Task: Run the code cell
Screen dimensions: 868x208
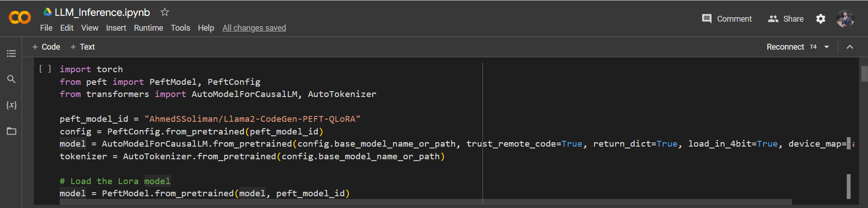Action: point(45,69)
